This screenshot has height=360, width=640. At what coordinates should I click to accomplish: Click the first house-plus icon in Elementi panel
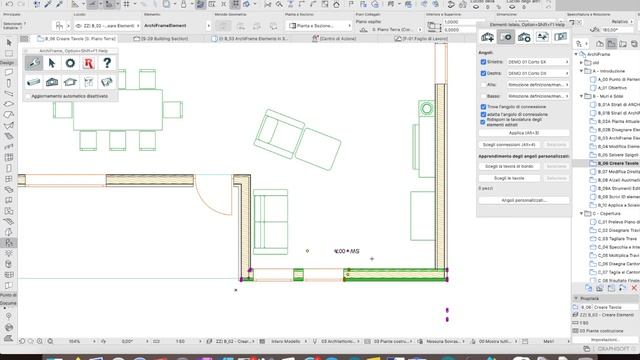pyautogui.click(x=487, y=37)
